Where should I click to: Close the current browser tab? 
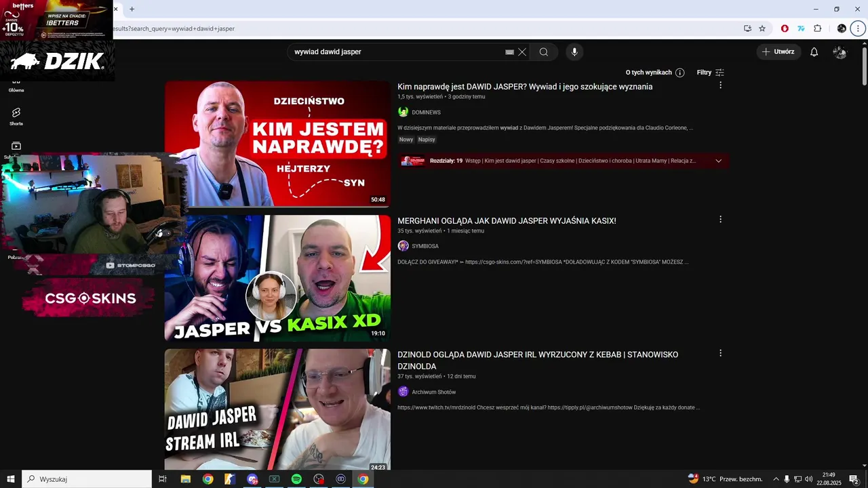pos(115,9)
